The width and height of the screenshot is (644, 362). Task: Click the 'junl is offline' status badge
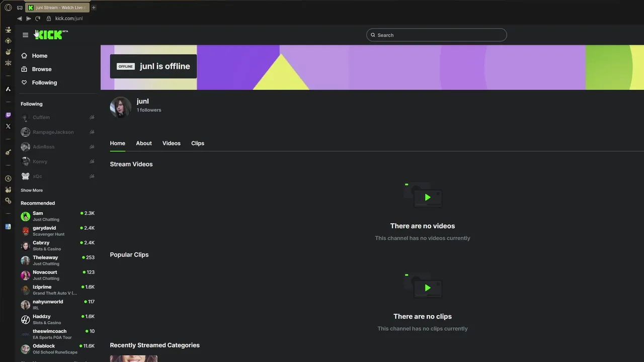click(153, 66)
